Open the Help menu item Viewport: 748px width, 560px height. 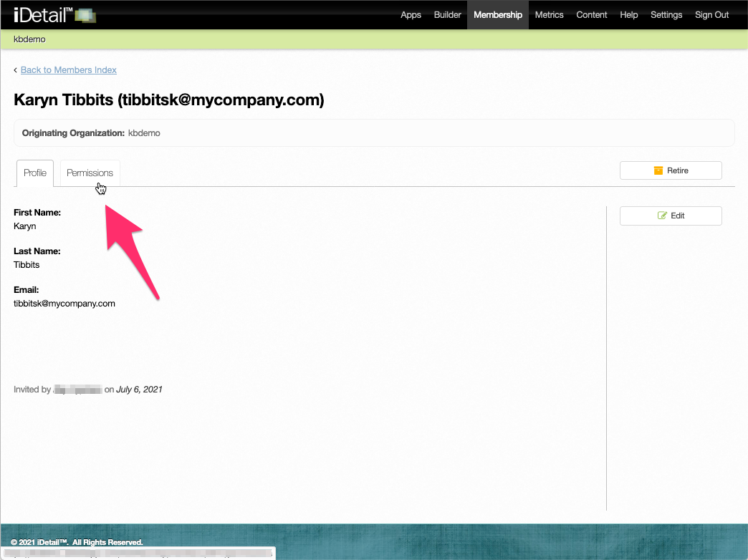(629, 15)
